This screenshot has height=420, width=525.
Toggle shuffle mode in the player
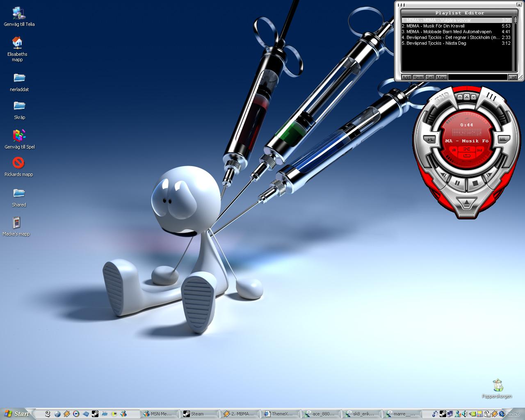[467, 149]
